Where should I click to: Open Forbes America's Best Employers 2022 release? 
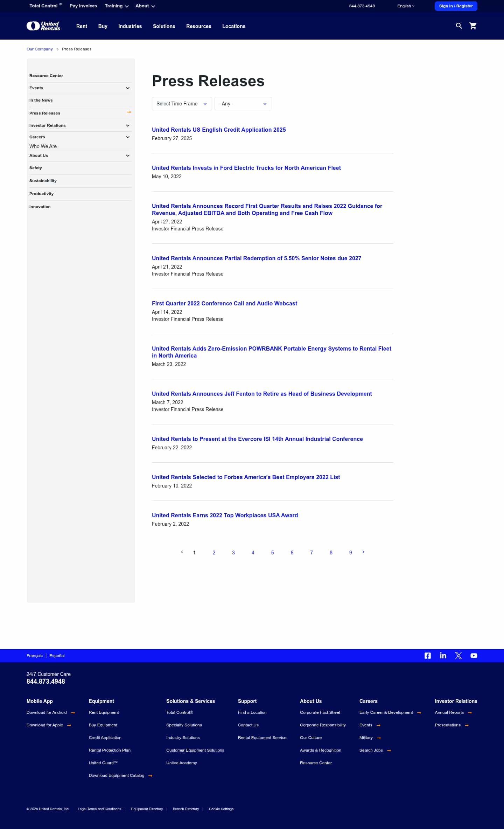pos(246,477)
